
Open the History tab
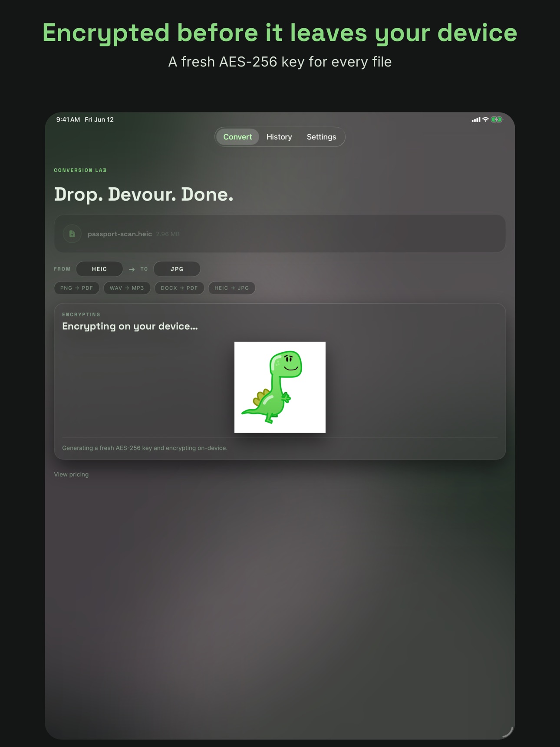pyautogui.click(x=279, y=137)
